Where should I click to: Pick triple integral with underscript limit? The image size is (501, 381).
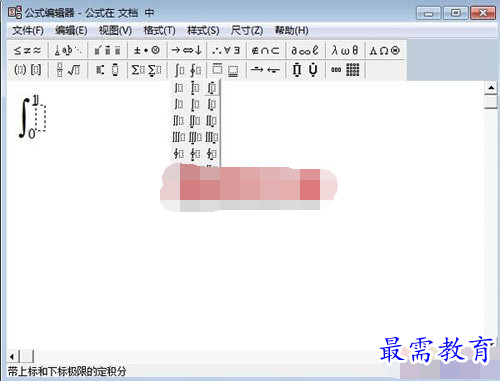click(x=195, y=137)
